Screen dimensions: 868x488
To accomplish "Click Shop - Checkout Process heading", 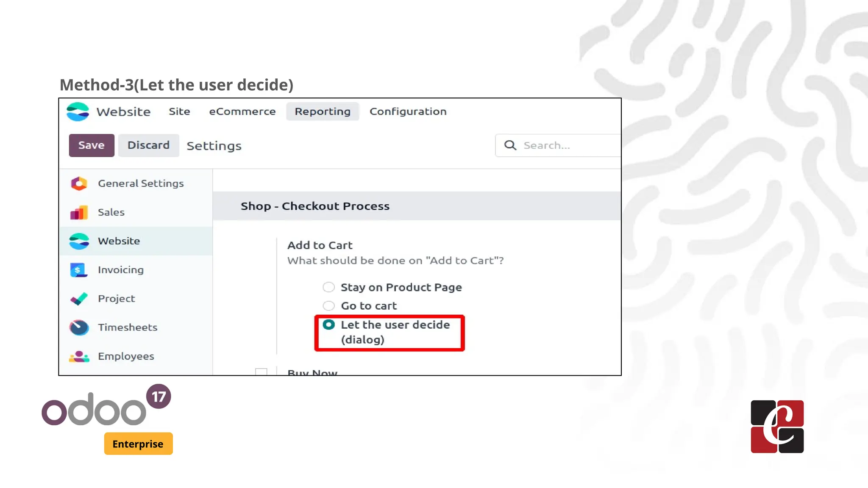I will click(x=315, y=206).
